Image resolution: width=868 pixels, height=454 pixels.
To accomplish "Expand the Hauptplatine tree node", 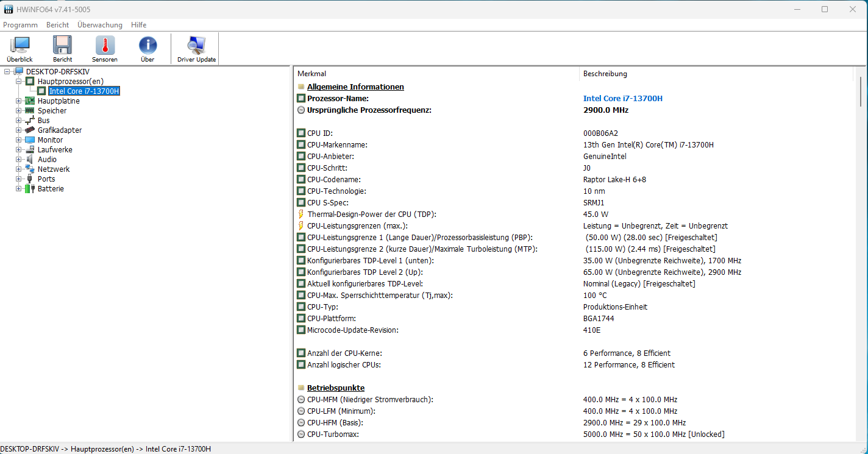I will [19, 101].
